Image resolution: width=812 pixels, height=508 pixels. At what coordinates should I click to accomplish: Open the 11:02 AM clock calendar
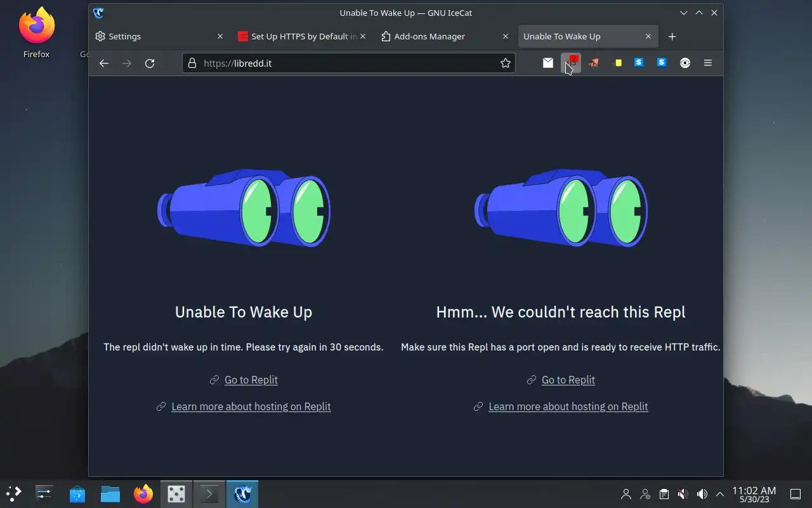(x=754, y=494)
